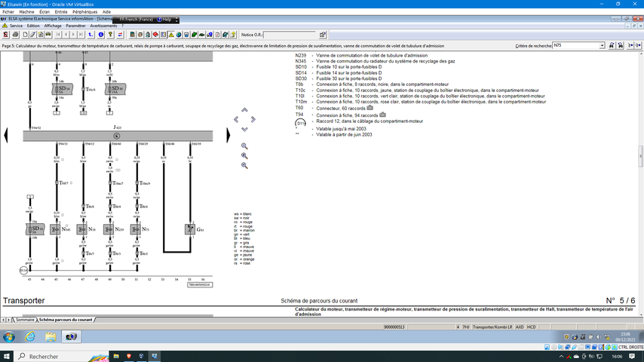Click the rightmost search toolbar arrow icon
Image resolution: width=644 pixels, height=362 pixels.
[638, 45]
